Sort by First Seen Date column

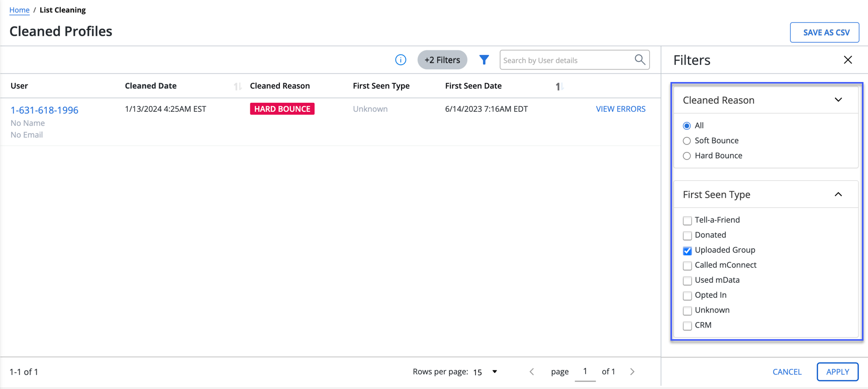point(558,87)
